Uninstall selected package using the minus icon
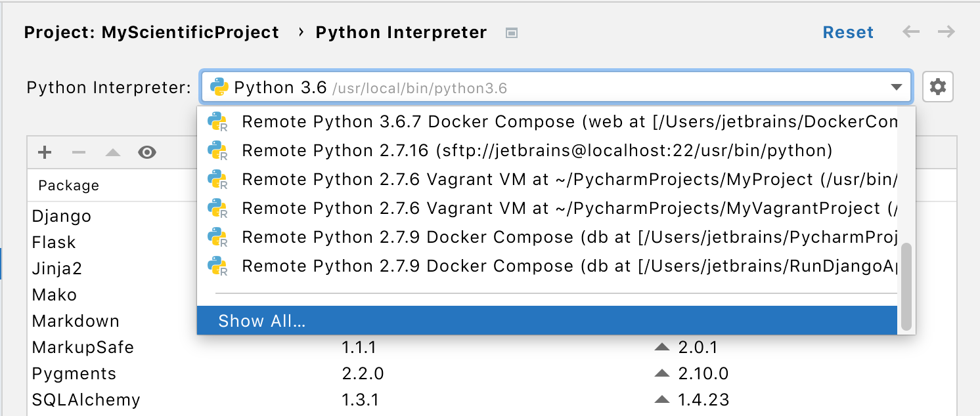This screenshot has height=416, width=980. (x=79, y=152)
